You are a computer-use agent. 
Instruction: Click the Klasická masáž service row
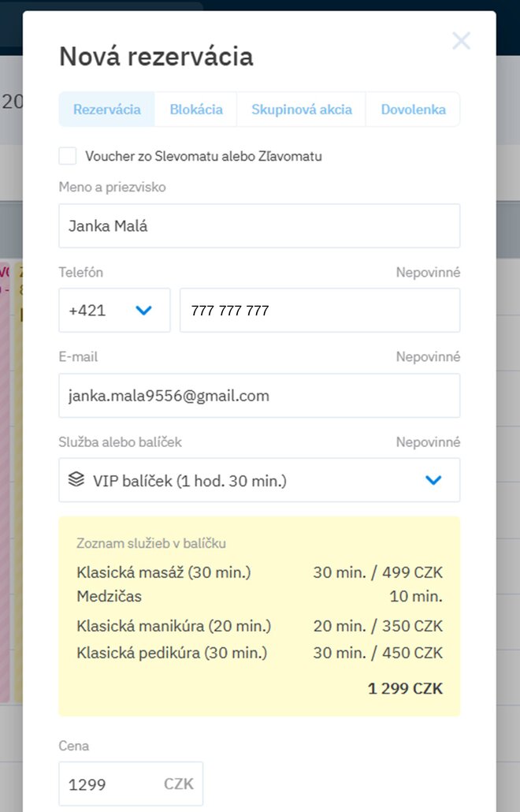[x=259, y=573]
